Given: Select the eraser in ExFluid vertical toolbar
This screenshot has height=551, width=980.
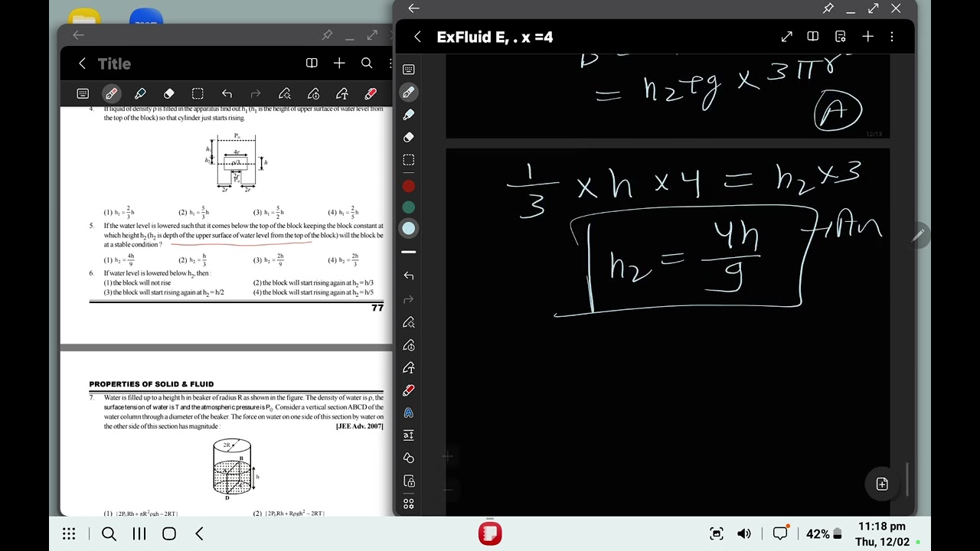Looking at the screenshot, I should click(x=409, y=138).
